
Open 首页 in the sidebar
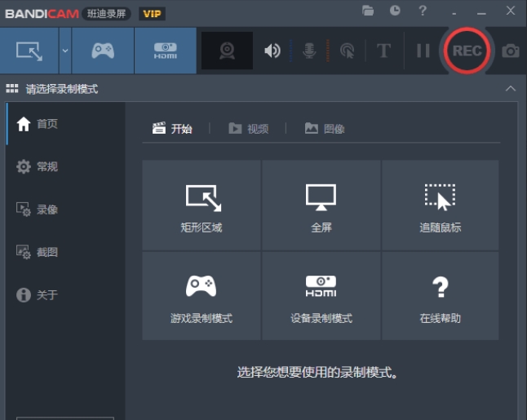66,124
